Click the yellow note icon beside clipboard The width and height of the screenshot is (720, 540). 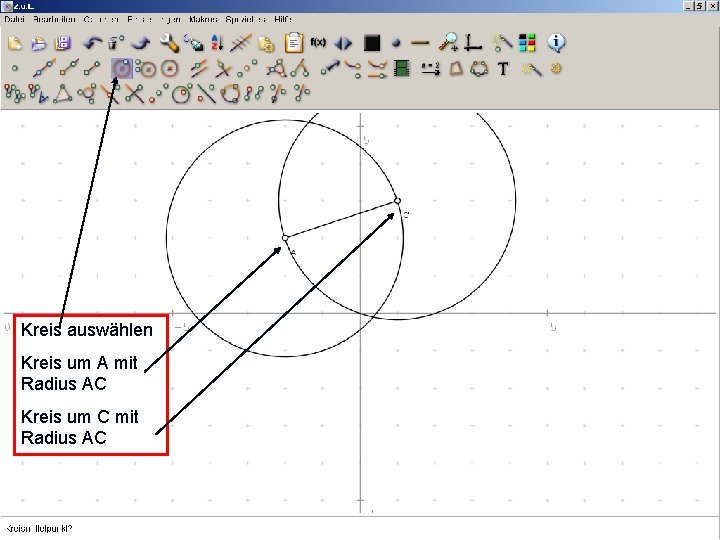(x=266, y=44)
